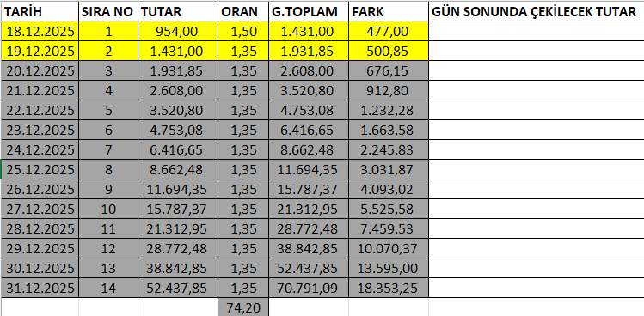Screen dimensions: 644x316
Task: Click the G.TOPLAM cell 3.520,80
Action: pos(309,90)
